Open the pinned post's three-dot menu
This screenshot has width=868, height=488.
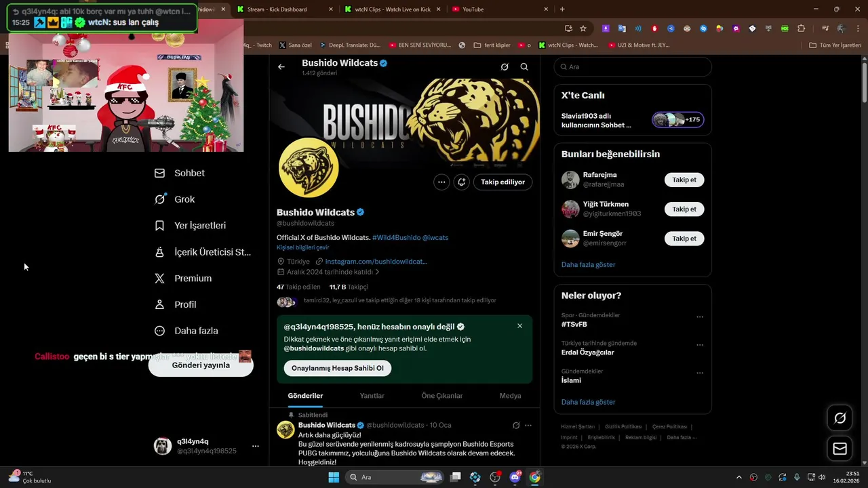point(528,426)
